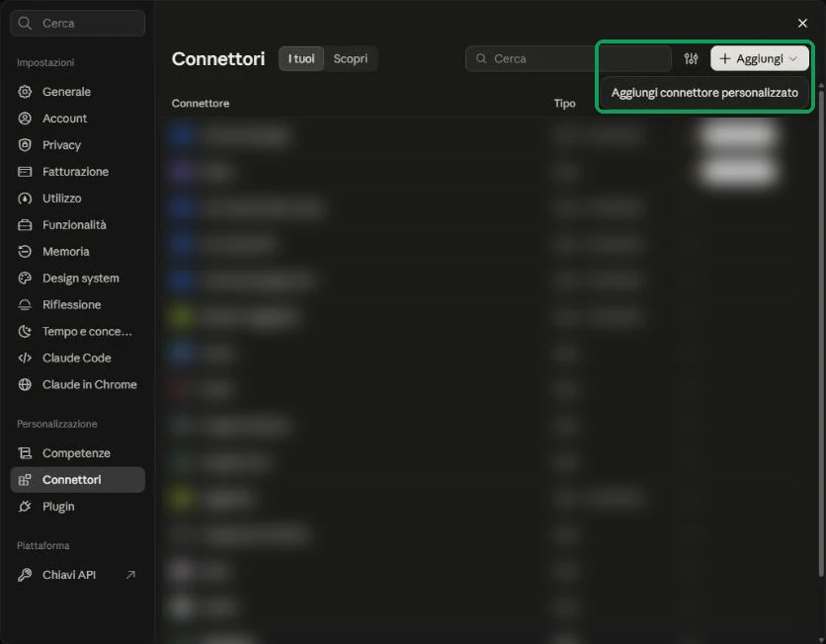Open Utilizzo via its gauge icon
The height and width of the screenshot is (644, 826).
click(25, 199)
